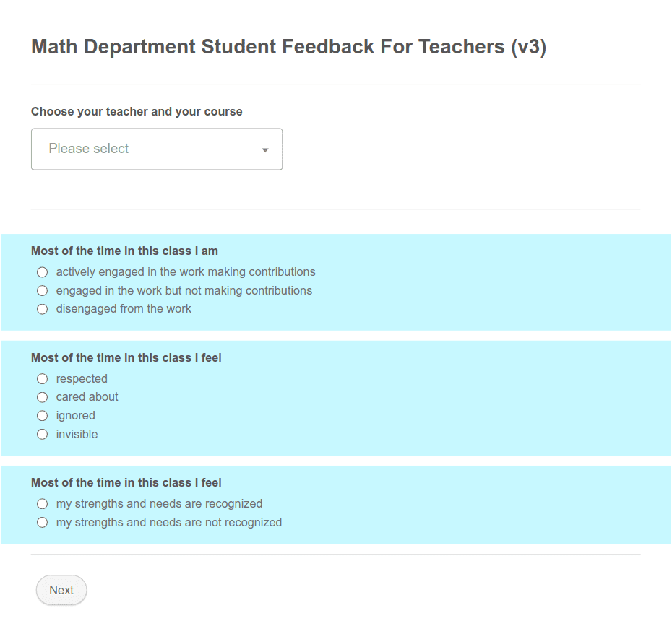Select 'my strengths and needs are recognized'

42,503
